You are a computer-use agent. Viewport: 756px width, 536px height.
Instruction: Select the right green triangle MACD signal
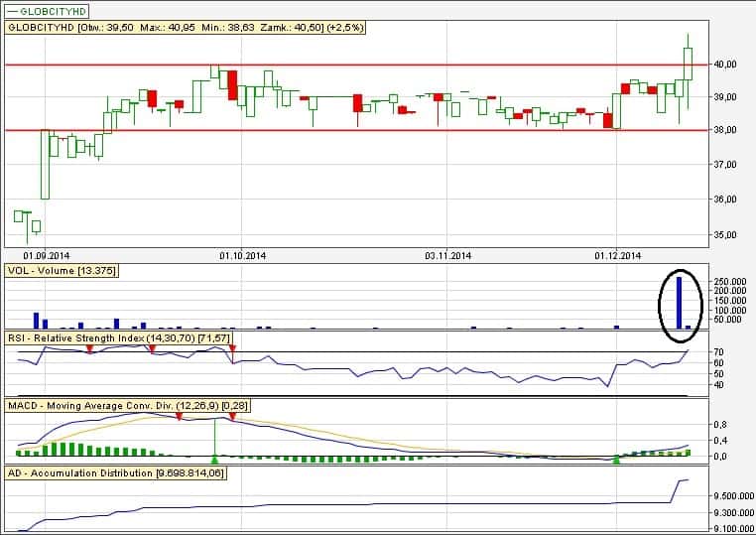pyautogui.click(x=617, y=459)
